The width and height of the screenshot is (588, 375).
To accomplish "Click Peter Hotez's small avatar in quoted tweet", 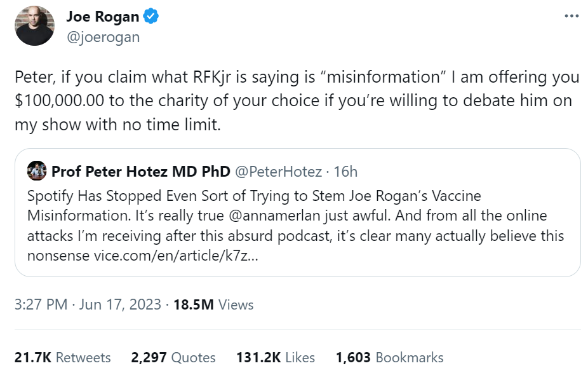I will click(37, 172).
